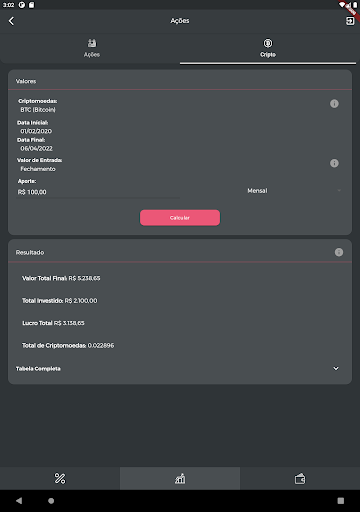Open the wallet icon in the bottom navigation
360x512 pixels.
point(300,478)
